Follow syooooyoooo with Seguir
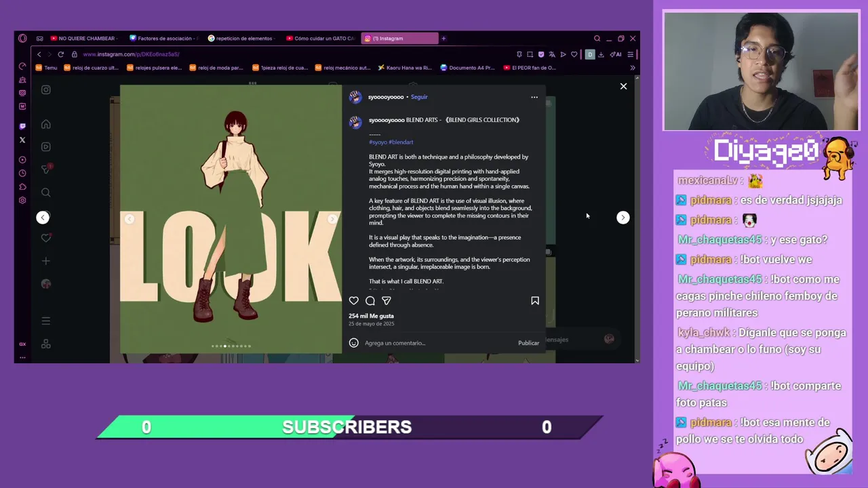The image size is (868, 488). (x=419, y=97)
